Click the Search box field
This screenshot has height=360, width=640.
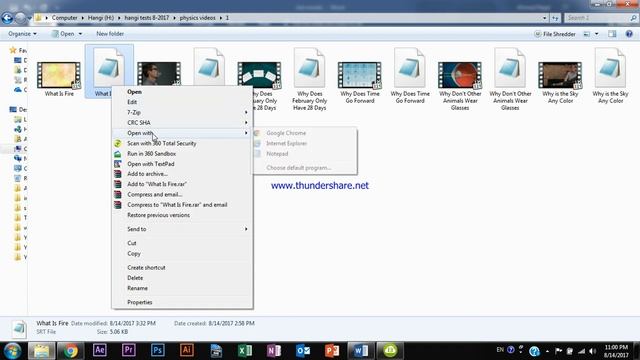601,18
